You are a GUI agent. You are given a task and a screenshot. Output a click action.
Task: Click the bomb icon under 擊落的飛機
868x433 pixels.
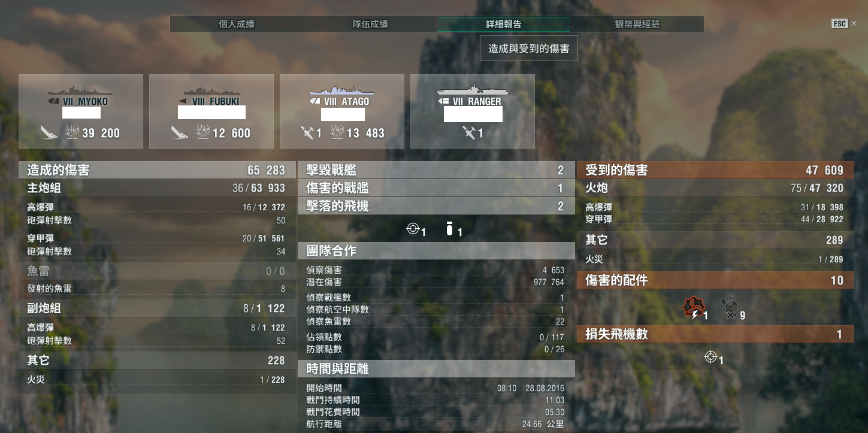pos(449,228)
